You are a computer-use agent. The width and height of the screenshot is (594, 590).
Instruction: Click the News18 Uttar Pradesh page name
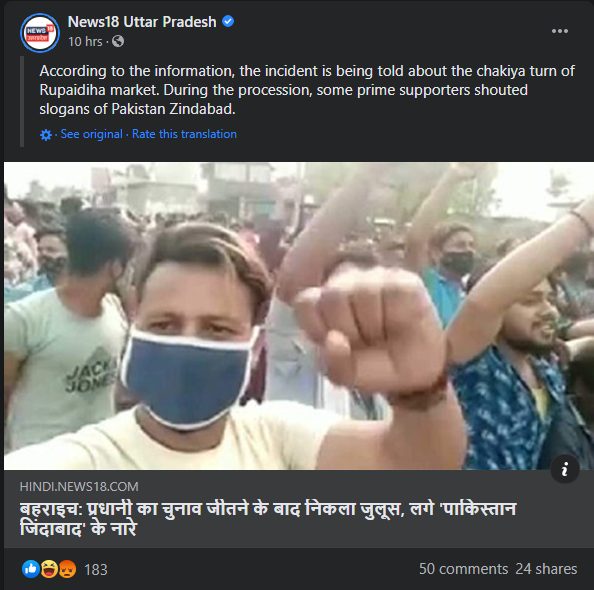pyautogui.click(x=142, y=22)
